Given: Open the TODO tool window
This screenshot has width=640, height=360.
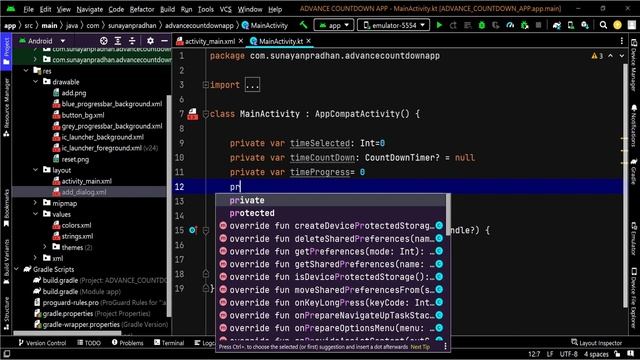Looking at the screenshot, I should 89,343.
